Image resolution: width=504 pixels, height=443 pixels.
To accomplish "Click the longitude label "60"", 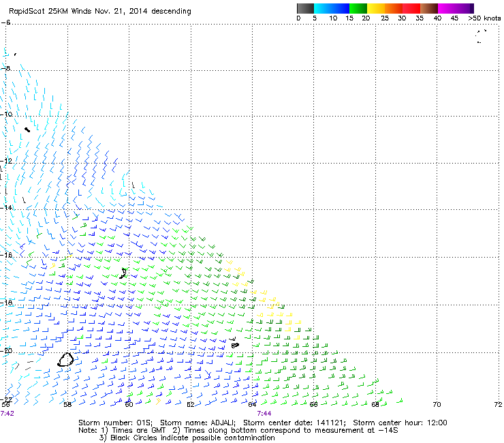I will [x=129, y=404].
